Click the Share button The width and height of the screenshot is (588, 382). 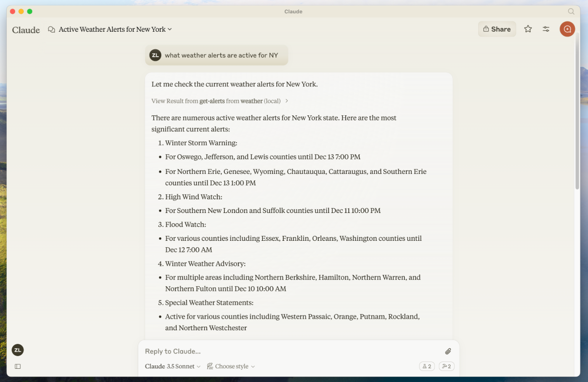click(497, 29)
